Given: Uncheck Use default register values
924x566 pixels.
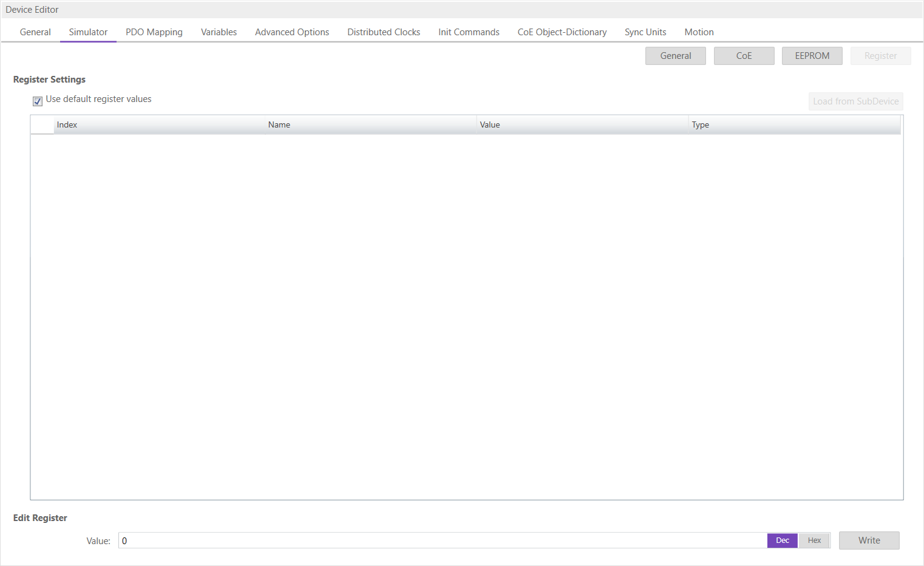Looking at the screenshot, I should [x=38, y=101].
